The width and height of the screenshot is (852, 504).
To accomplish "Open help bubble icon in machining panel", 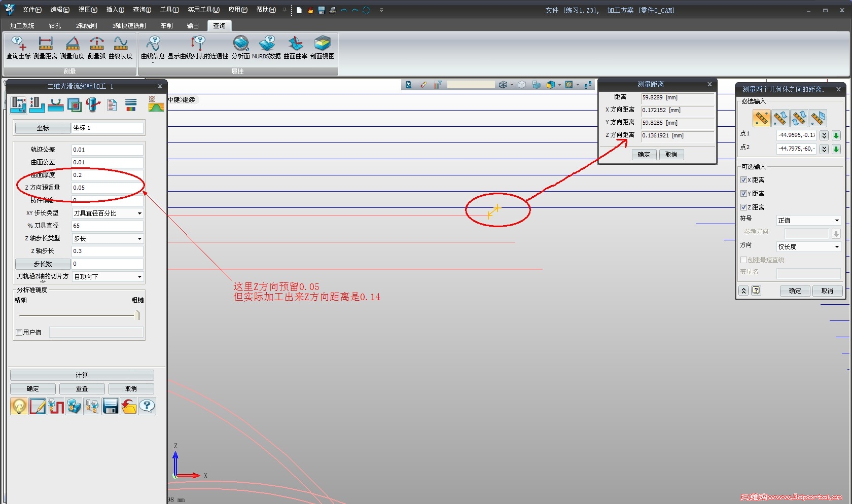I will coord(147,406).
